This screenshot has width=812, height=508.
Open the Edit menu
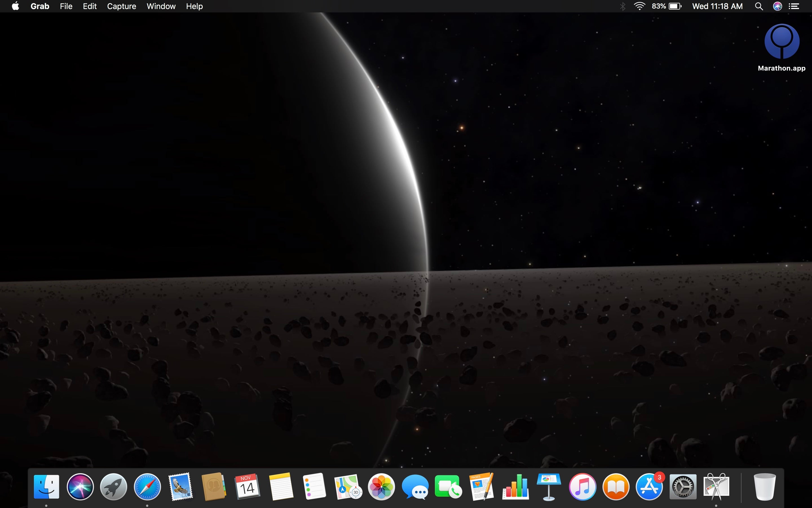coord(90,6)
